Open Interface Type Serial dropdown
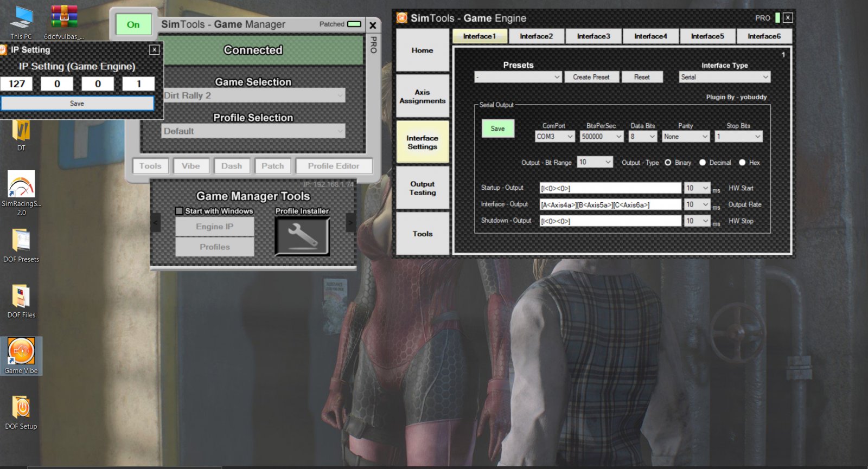 point(725,77)
